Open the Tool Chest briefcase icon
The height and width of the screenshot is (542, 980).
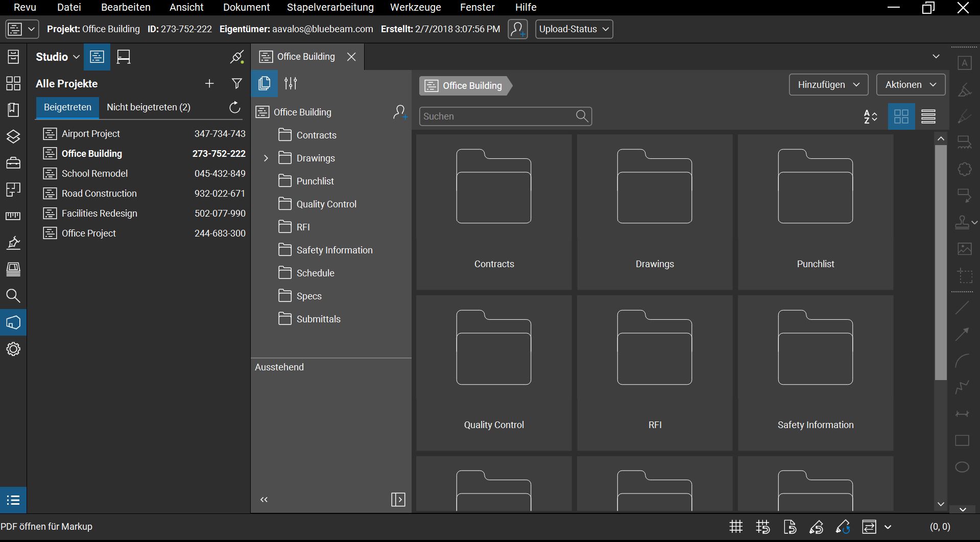tap(13, 163)
